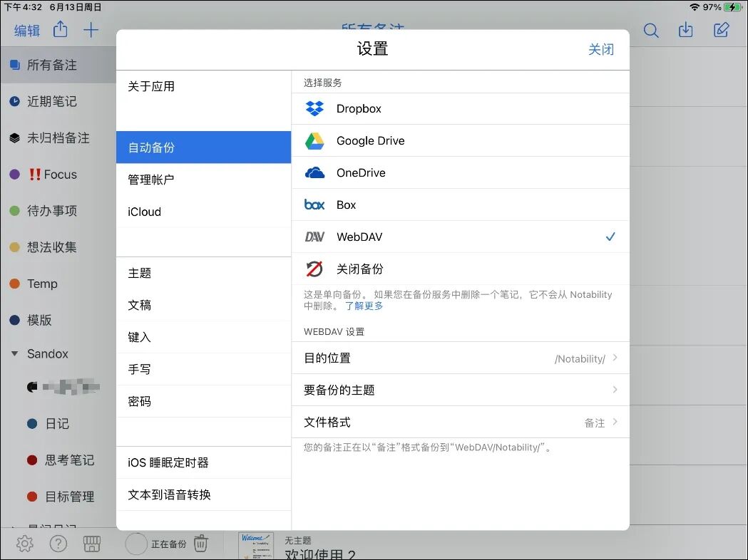Click yellow 想法收集 color dot
The width and height of the screenshot is (748, 560).
point(15,247)
